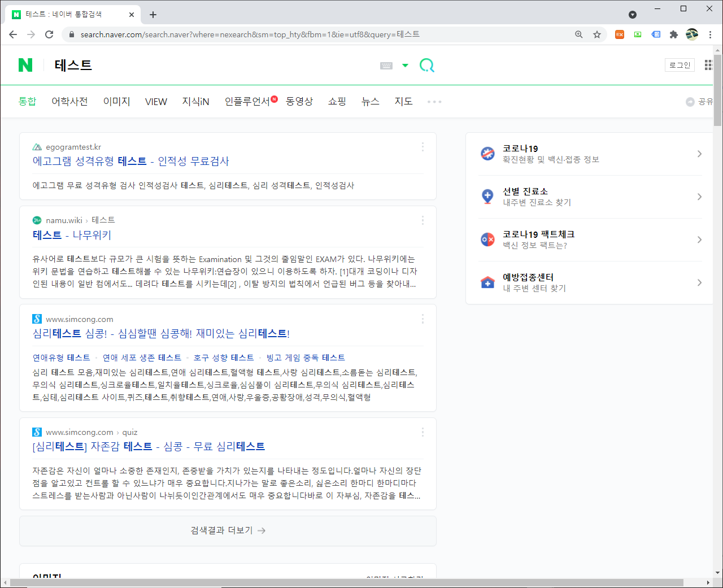Open options menu for egogramtest.kr result

[423, 147]
